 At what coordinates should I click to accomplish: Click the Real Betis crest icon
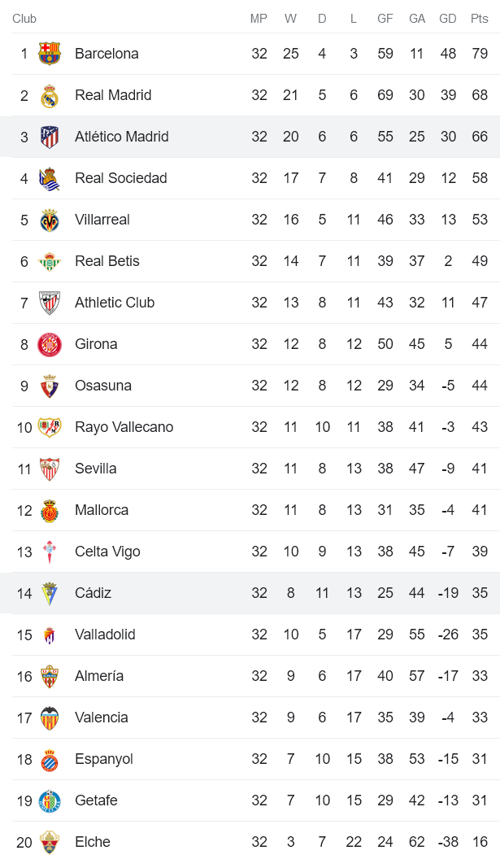point(50,261)
